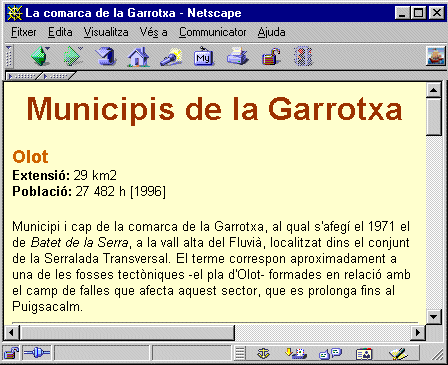Click the italic Batet de la Serra text
The image size is (448, 365).
(79, 242)
